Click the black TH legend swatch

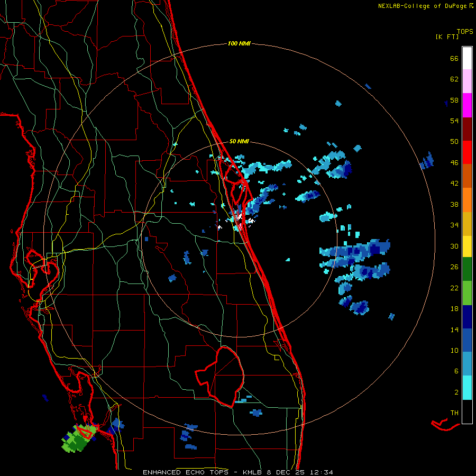pos(467,411)
